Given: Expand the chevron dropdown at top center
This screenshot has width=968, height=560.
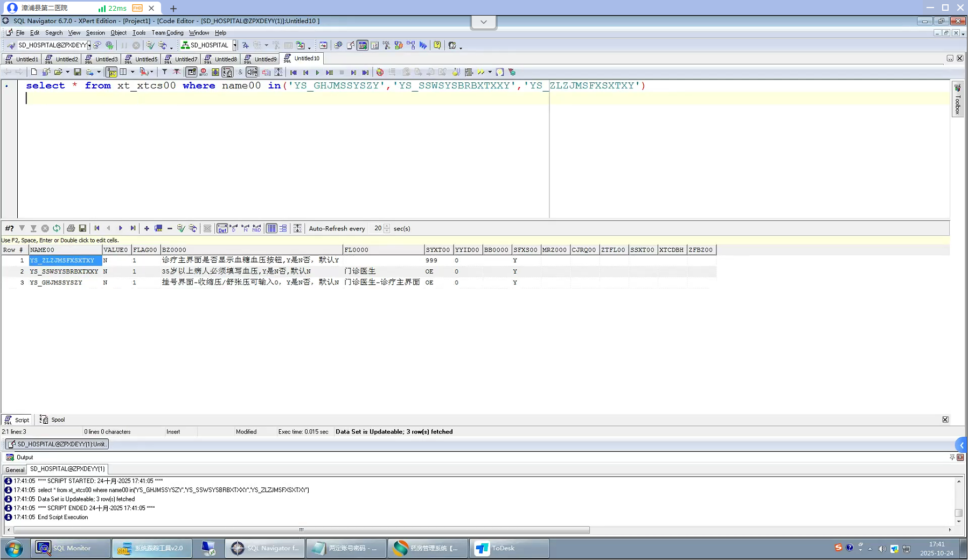Looking at the screenshot, I should click(x=484, y=22).
